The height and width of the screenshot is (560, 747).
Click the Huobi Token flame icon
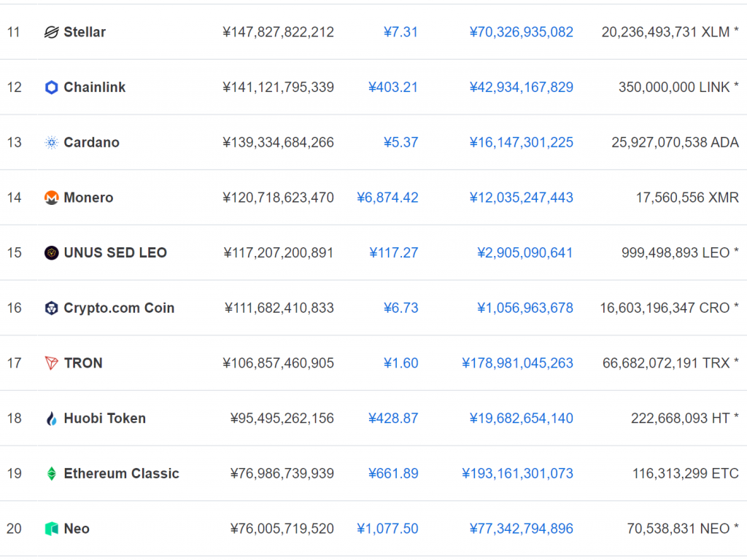[52, 419]
